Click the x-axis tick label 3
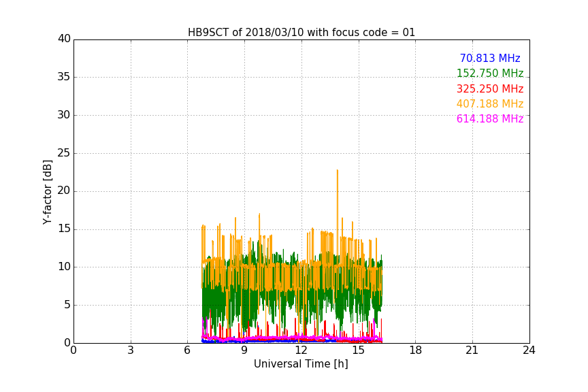Viewport: 588px width, 392px height. pyautogui.click(x=131, y=350)
